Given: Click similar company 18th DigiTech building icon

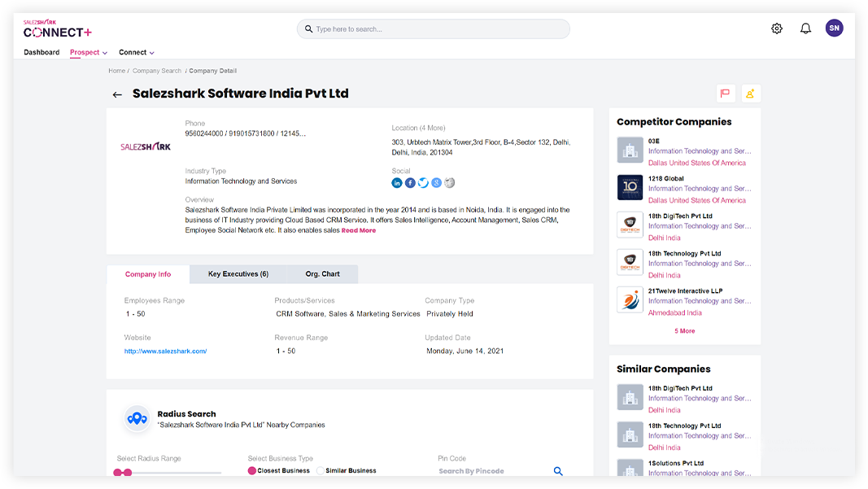Looking at the screenshot, I should point(630,397).
